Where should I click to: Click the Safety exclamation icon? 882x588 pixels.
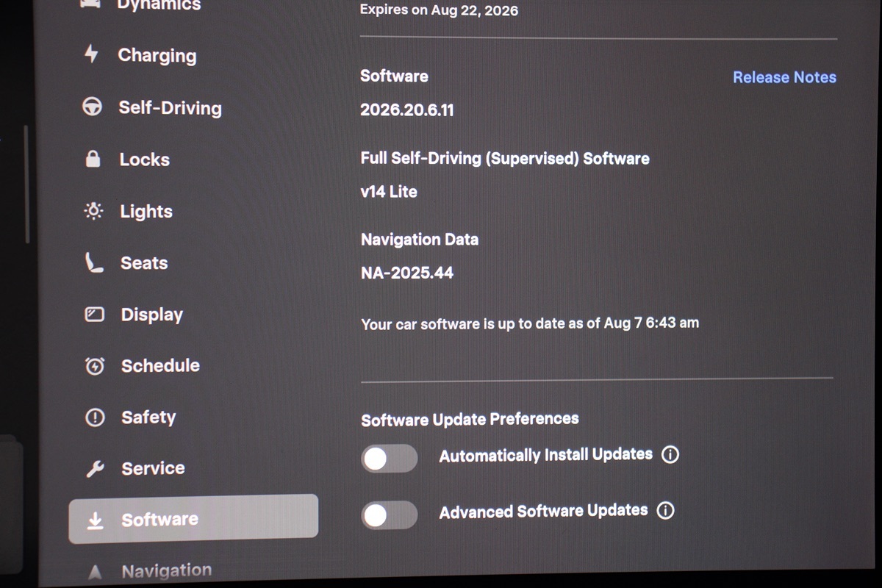pos(96,417)
